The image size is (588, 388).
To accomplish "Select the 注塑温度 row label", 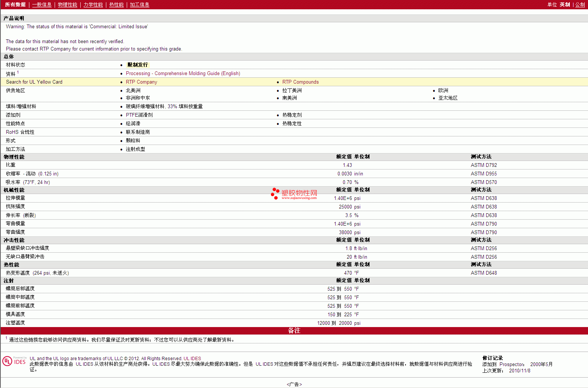I will tap(16, 323).
